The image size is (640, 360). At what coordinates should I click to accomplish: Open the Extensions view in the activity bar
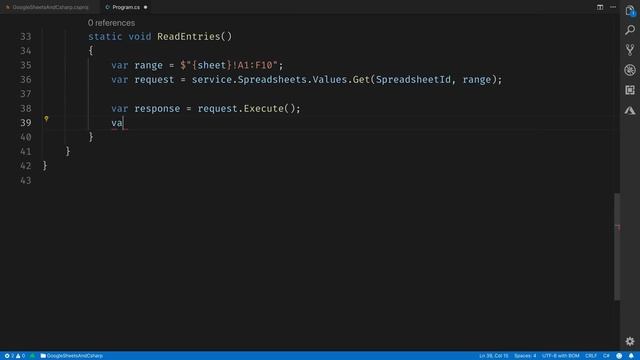coord(630,90)
